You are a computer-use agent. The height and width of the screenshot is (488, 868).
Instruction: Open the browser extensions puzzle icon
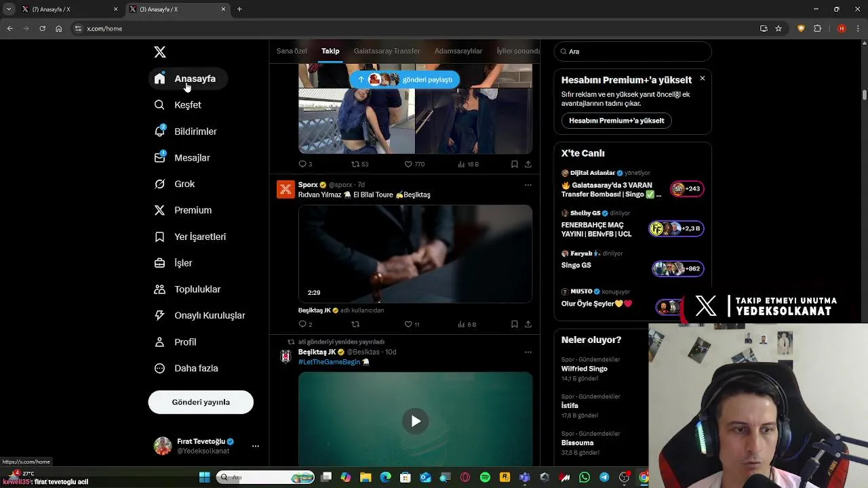[817, 28]
